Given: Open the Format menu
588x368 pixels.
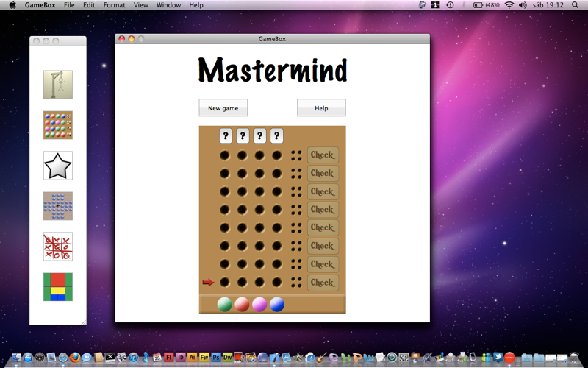Looking at the screenshot, I should [x=115, y=5].
